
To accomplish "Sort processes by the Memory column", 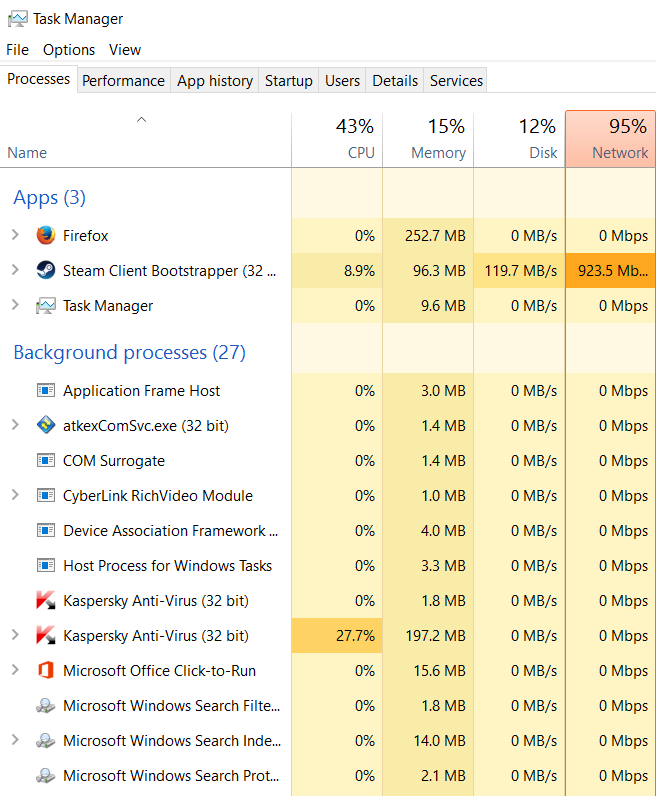I will [x=428, y=140].
